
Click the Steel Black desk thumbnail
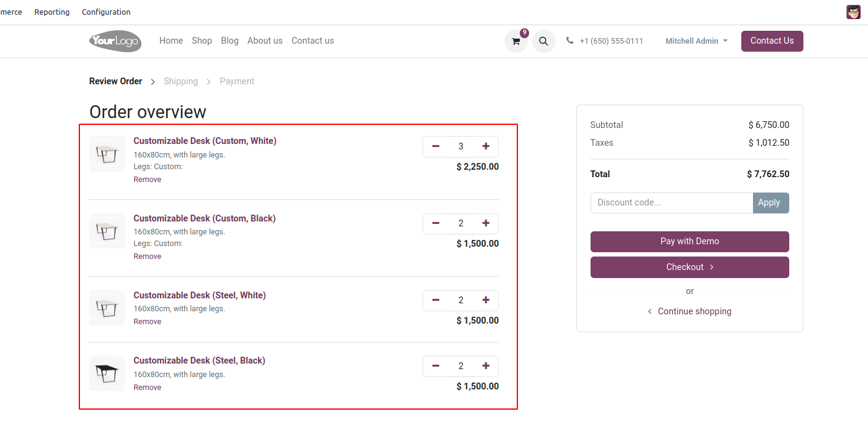click(107, 373)
